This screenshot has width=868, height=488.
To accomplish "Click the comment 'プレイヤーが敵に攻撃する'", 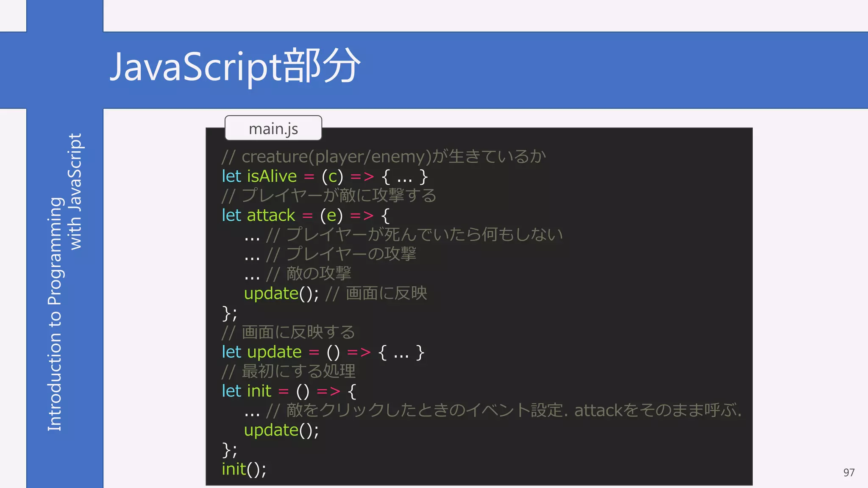I will click(x=329, y=196).
